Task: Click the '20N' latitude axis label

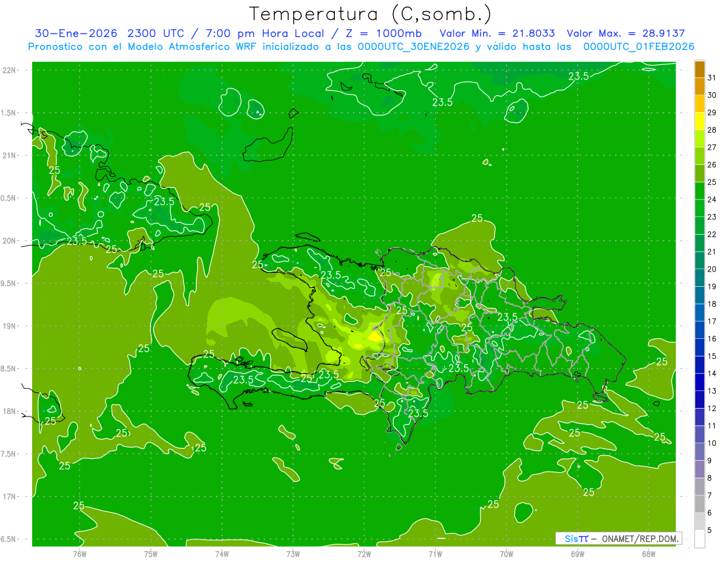Action: (10, 241)
